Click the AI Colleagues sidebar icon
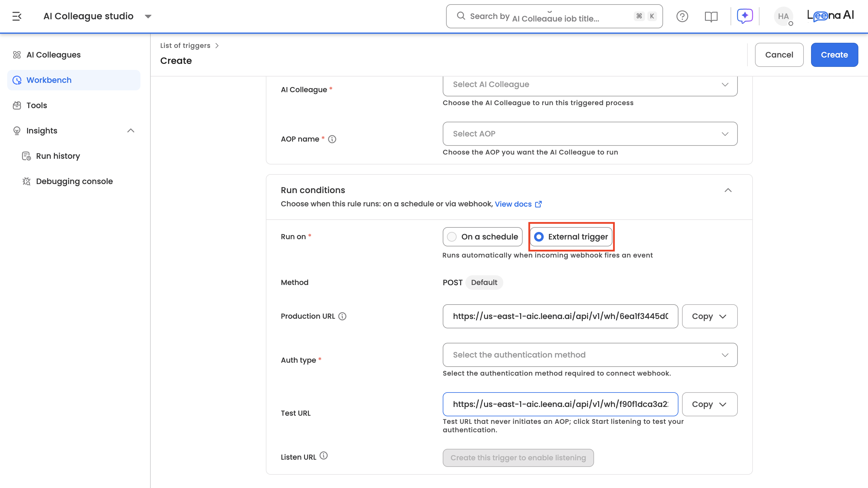This screenshot has width=868, height=488. (17, 55)
